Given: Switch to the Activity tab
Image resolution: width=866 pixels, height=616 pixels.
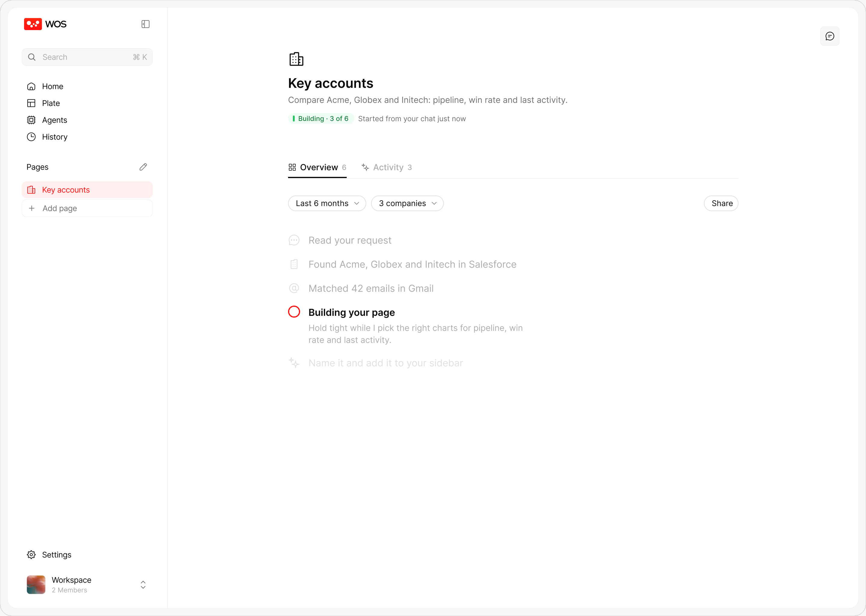Looking at the screenshot, I should click(x=386, y=167).
